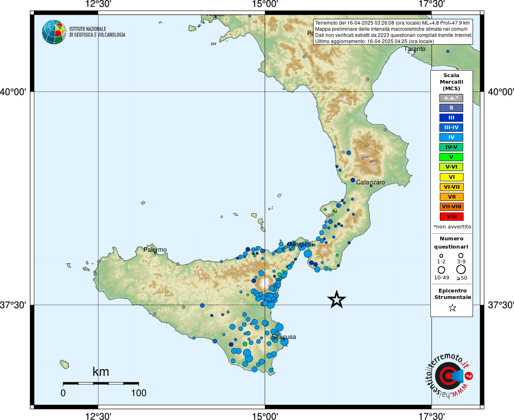This screenshot has width=514, height=420.
Task: Click the legend circle labeled 3-9
Action: 461,256
